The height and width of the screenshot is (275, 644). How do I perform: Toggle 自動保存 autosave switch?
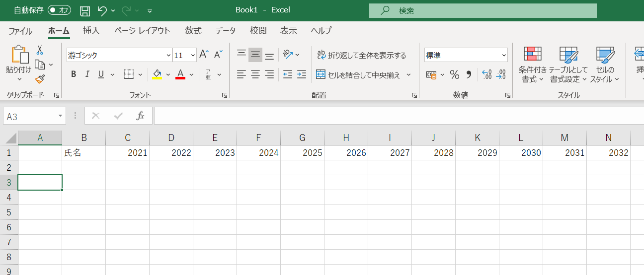(59, 10)
